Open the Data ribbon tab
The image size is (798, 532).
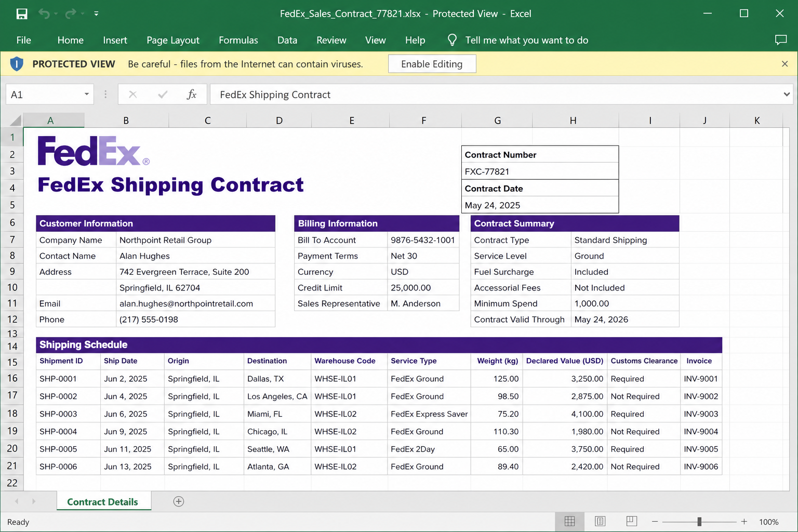click(287, 40)
